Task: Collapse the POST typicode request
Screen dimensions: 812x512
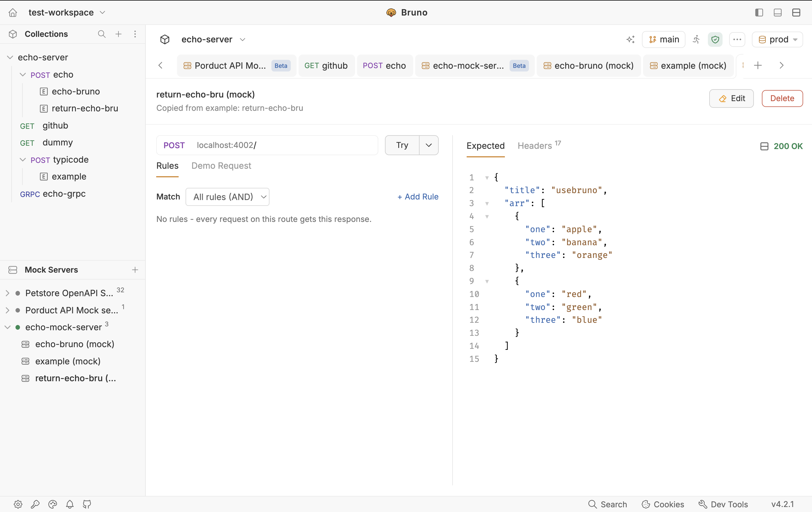Action: pyautogui.click(x=23, y=160)
